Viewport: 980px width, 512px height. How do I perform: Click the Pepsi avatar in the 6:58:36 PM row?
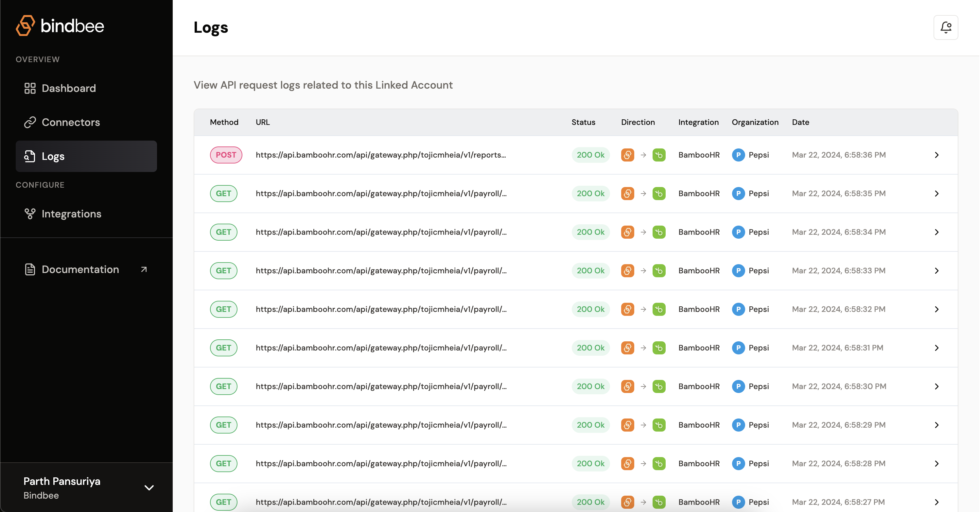tap(738, 155)
